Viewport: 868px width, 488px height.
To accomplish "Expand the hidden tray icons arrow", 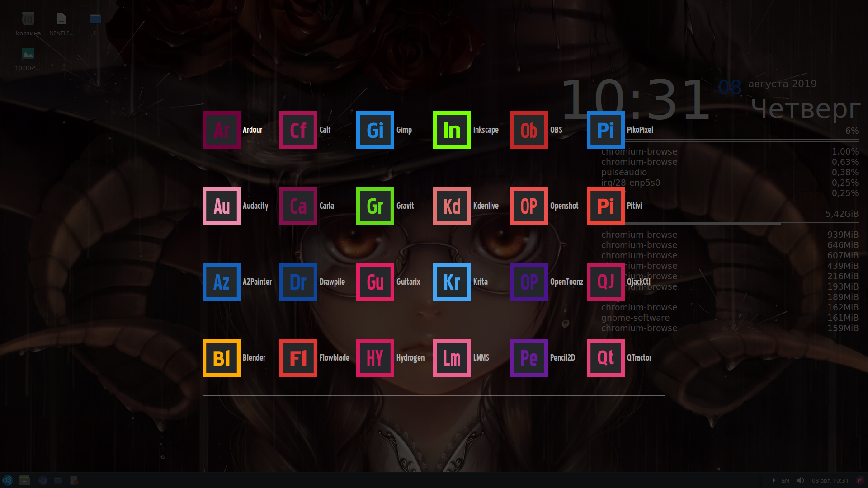I will [x=774, y=480].
